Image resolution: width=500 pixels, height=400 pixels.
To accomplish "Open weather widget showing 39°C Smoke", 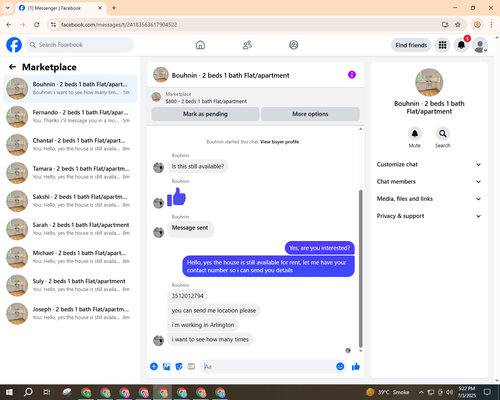I will pos(387,392).
